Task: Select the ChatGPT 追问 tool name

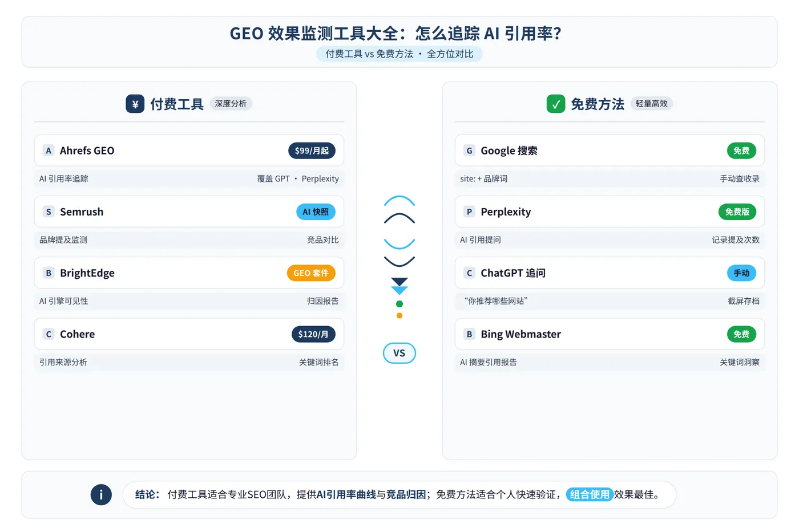Action: 513,273
